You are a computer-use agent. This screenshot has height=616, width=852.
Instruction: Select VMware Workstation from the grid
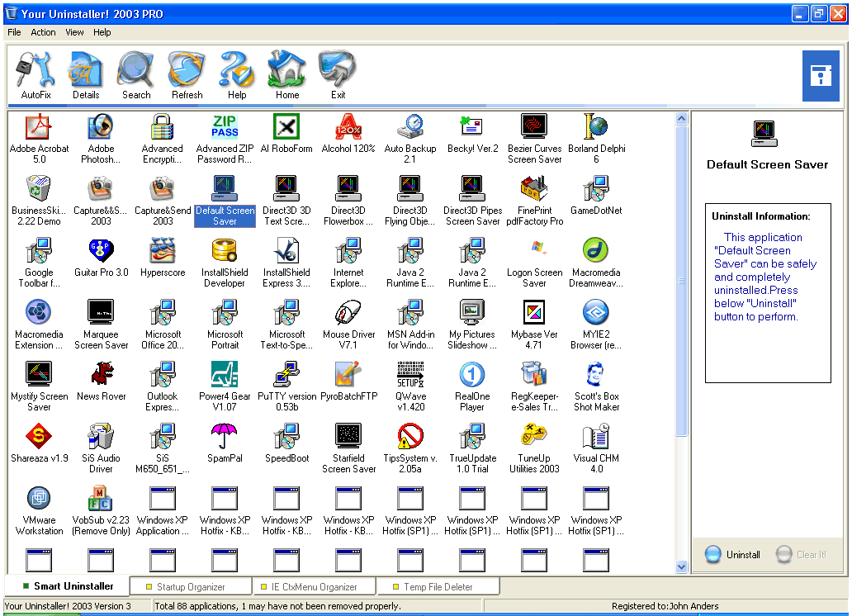click(x=39, y=509)
